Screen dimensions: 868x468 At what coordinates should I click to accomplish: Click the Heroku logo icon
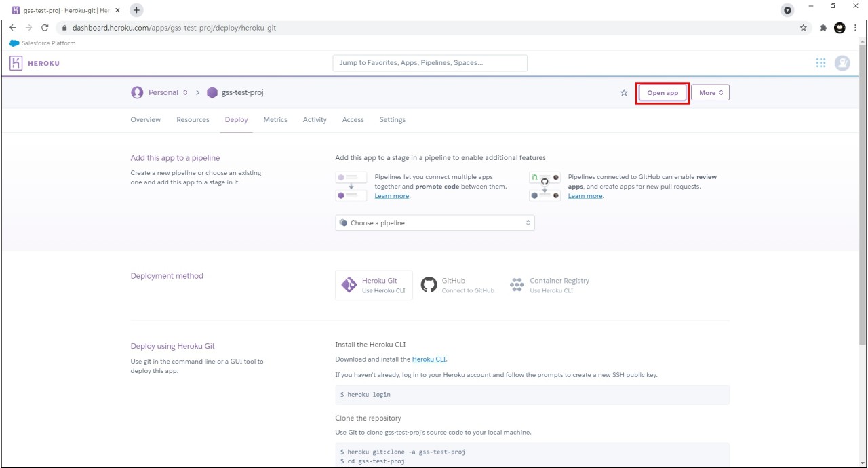16,63
